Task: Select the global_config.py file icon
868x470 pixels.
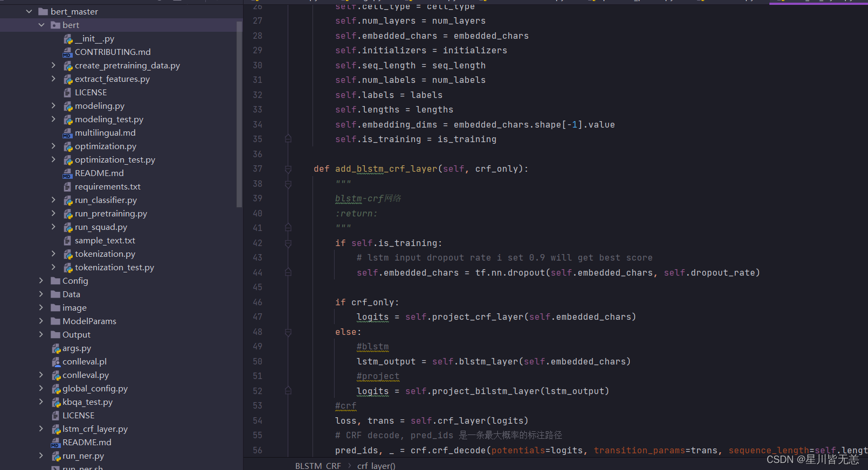Action: [x=55, y=389]
